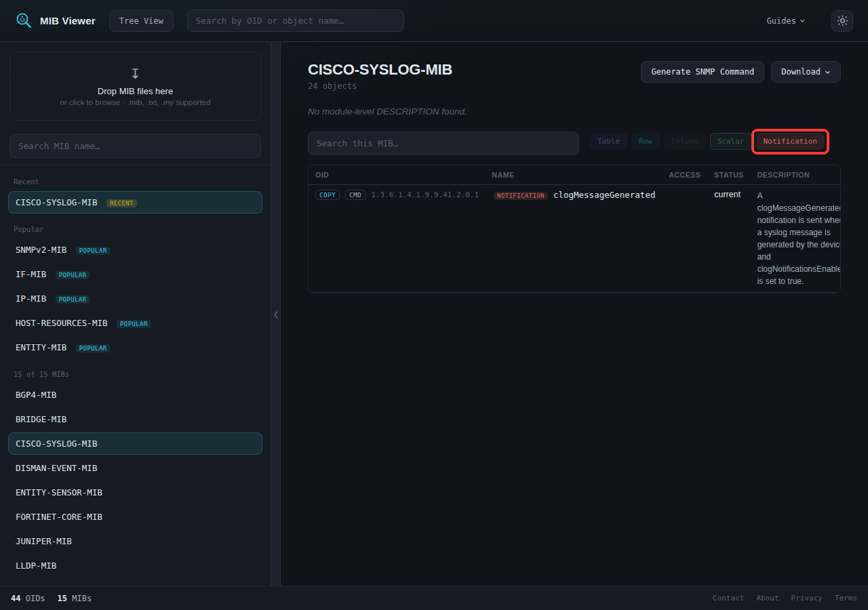
Task: Click the NAME column header
Action: point(503,175)
